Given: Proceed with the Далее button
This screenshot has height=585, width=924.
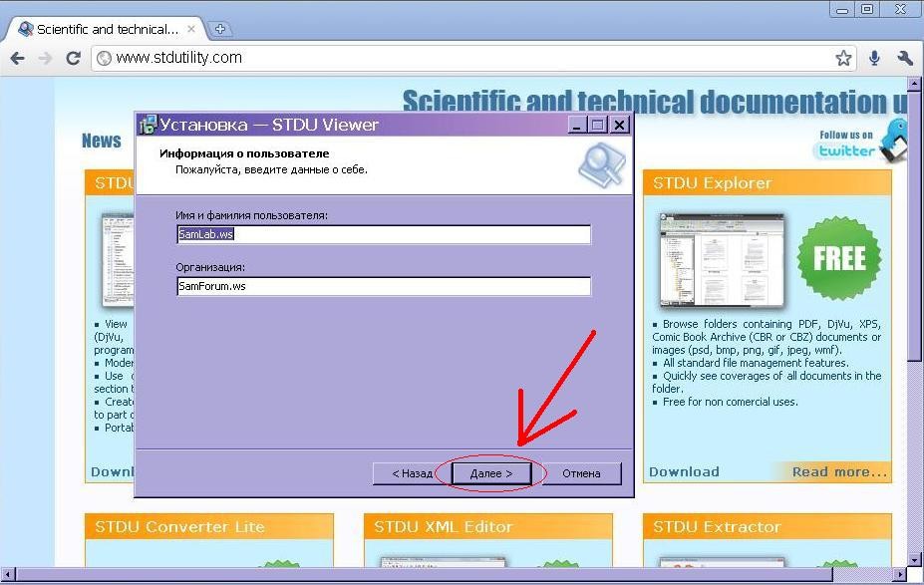Looking at the screenshot, I should click(491, 473).
